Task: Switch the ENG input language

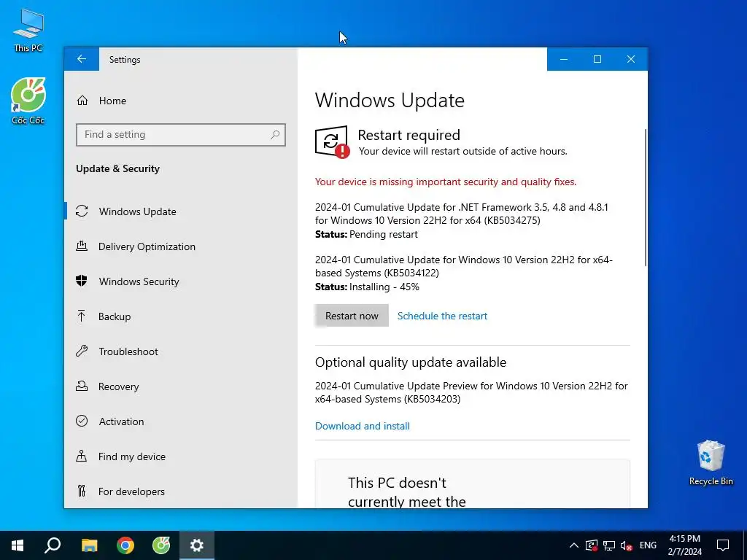Action: (x=648, y=545)
